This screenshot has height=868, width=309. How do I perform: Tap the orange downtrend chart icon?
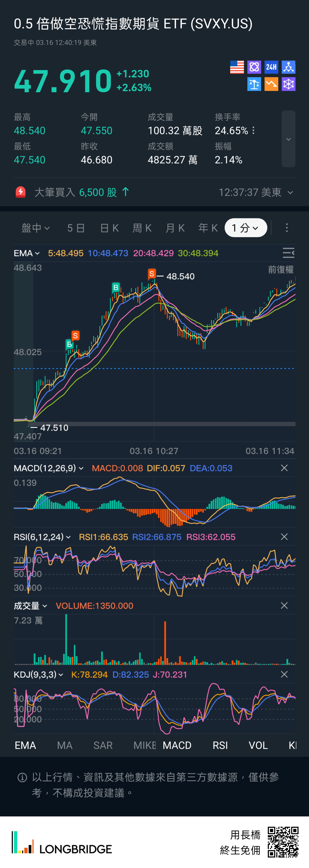click(271, 84)
